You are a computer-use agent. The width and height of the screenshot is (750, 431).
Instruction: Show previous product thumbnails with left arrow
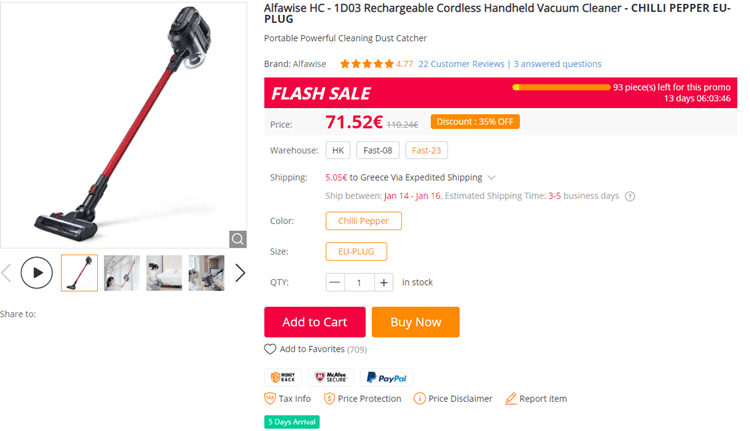tap(6, 273)
